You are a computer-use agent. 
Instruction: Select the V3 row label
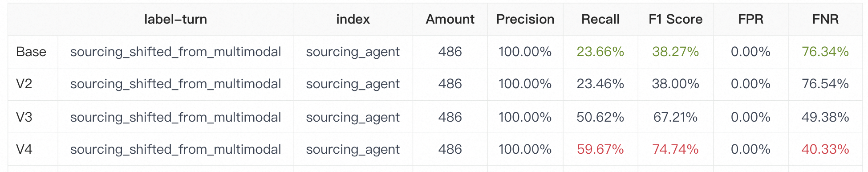click(24, 117)
